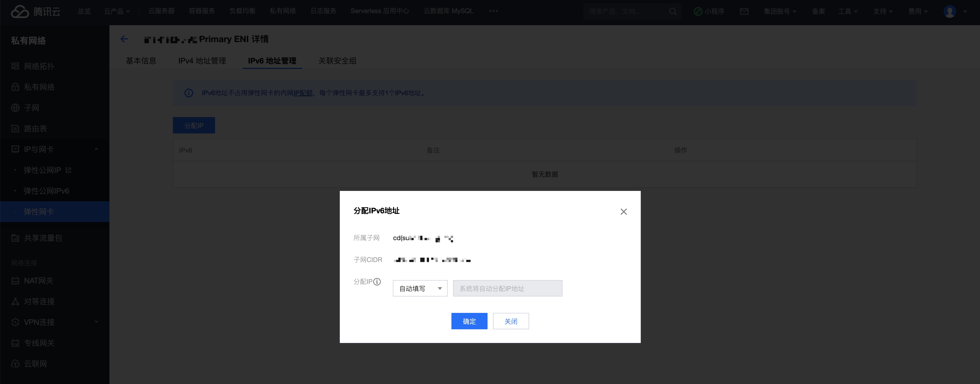The height and width of the screenshot is (384, 980).
Task: Switch to 关联安全组 tab
Action: point(337,60)
